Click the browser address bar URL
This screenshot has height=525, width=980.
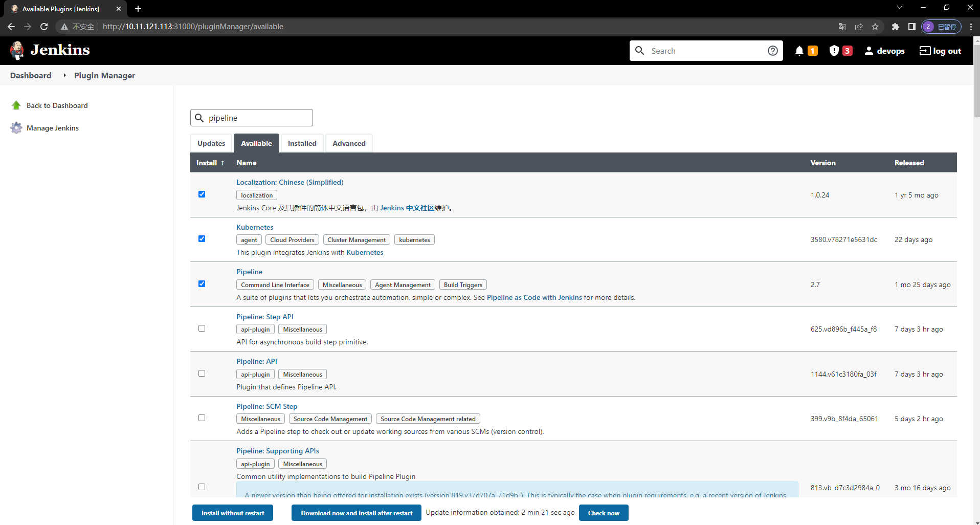[193, 27]
